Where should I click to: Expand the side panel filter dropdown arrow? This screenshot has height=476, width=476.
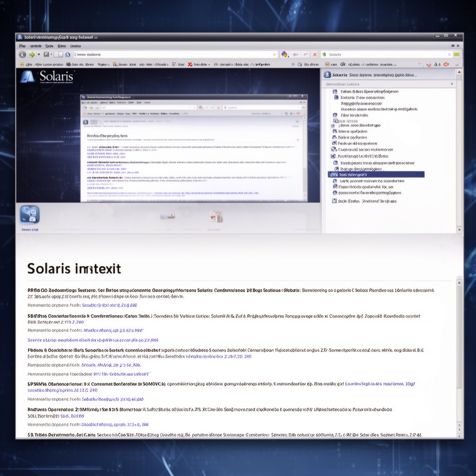(x=452, y=84)
